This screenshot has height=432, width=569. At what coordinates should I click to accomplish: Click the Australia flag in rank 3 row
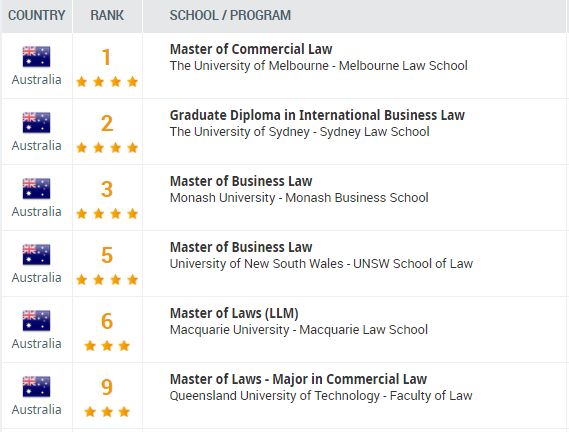coord(36,189)
